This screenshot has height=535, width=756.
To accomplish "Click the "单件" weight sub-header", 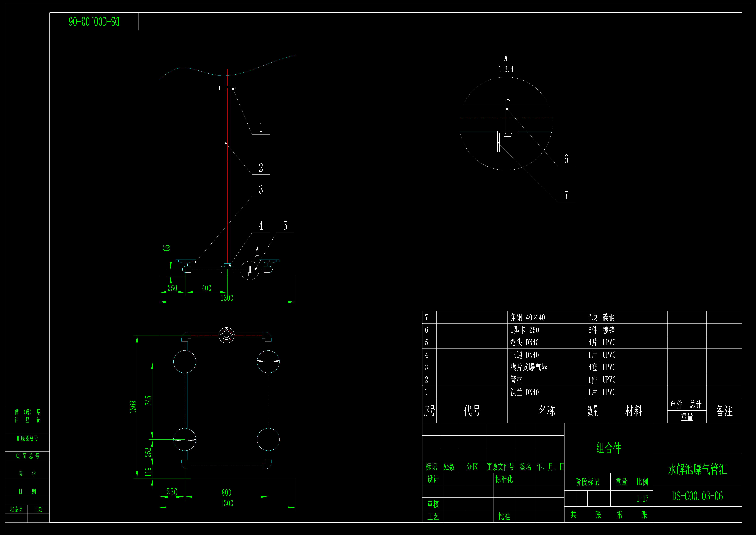I will 676,404.
